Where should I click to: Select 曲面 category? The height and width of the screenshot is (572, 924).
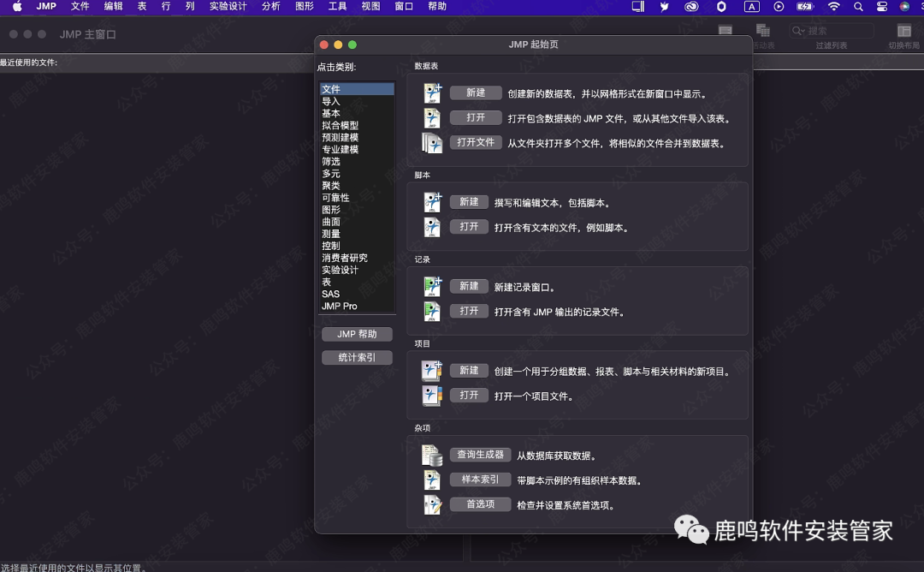357,222
